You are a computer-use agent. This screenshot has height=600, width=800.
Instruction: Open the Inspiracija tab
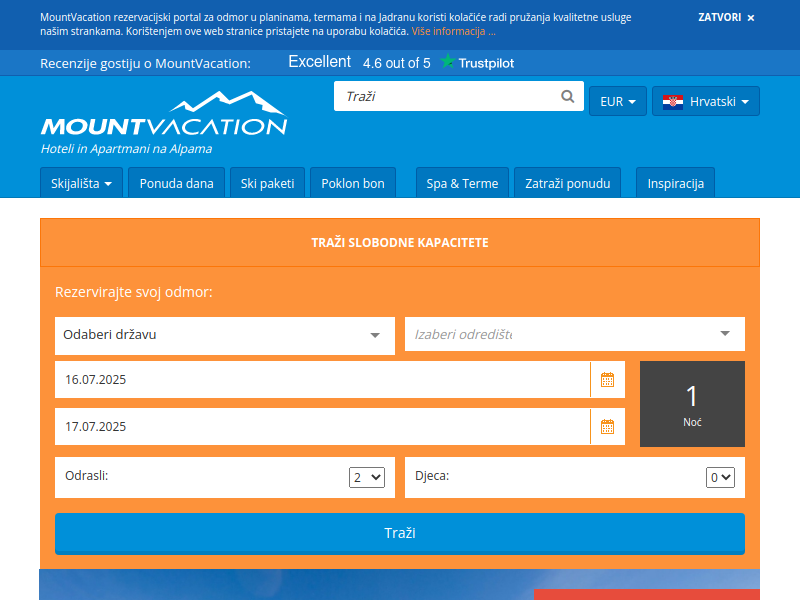point(676,183)
